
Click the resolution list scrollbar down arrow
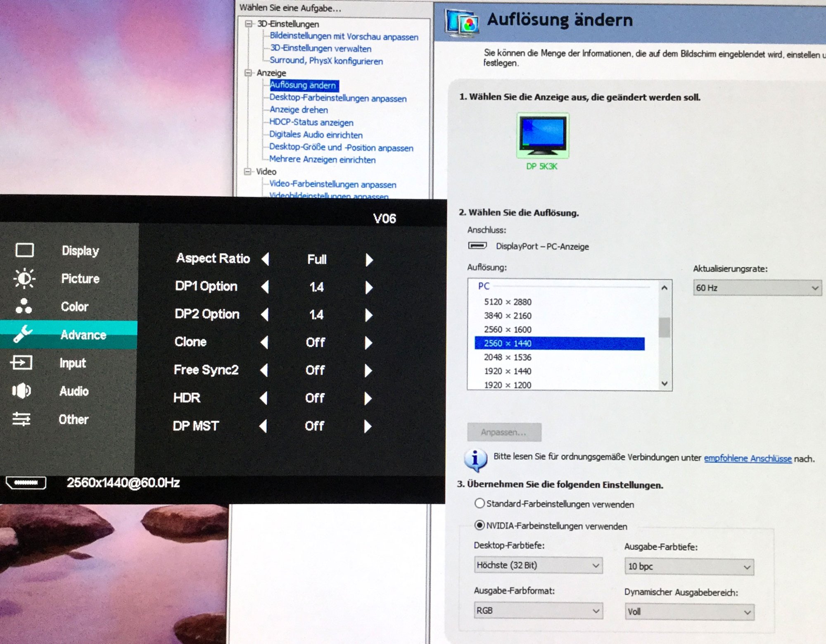tap(664, 383)
